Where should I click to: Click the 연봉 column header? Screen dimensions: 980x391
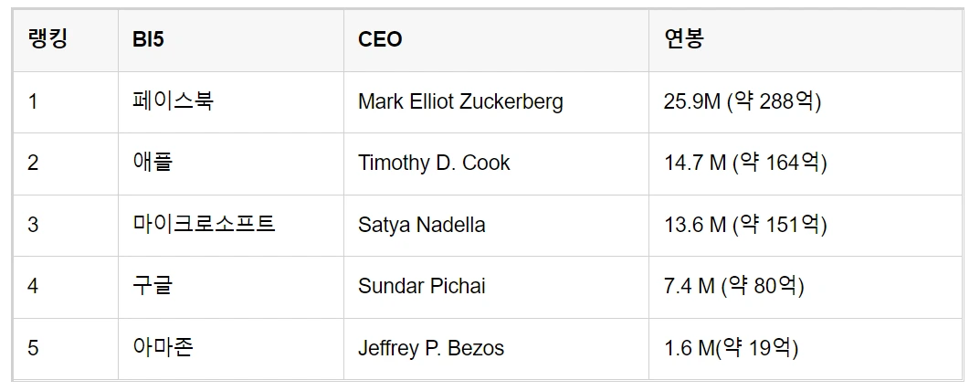[x=684, y=40]
